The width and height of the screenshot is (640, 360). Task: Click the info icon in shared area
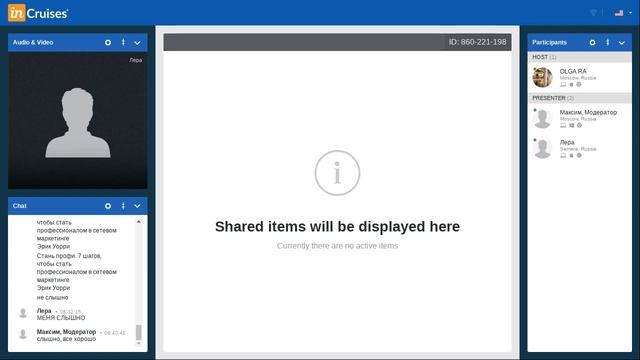(x=337, y=173)
